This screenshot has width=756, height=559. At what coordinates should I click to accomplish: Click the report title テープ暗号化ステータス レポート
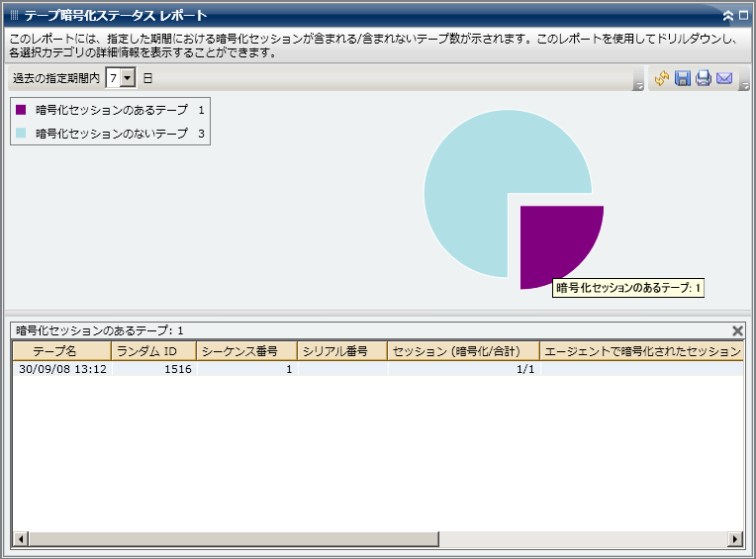coord(116,16)
